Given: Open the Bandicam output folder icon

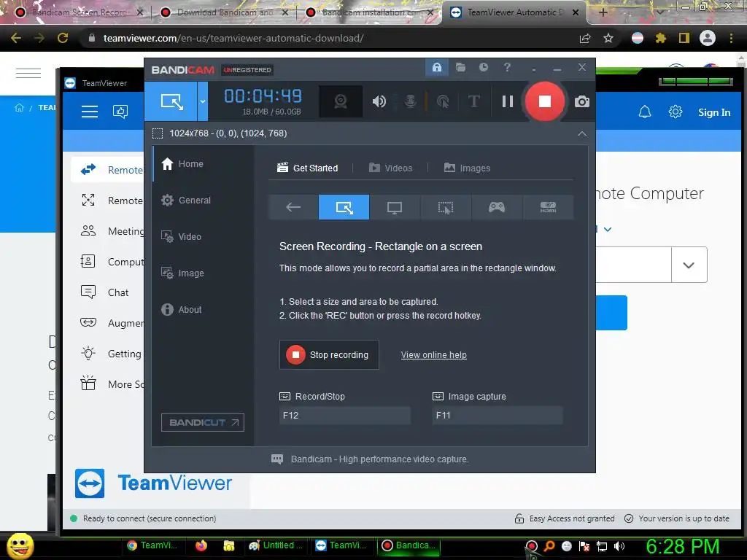Looking at the screenshot, I should tap(460, 68).
